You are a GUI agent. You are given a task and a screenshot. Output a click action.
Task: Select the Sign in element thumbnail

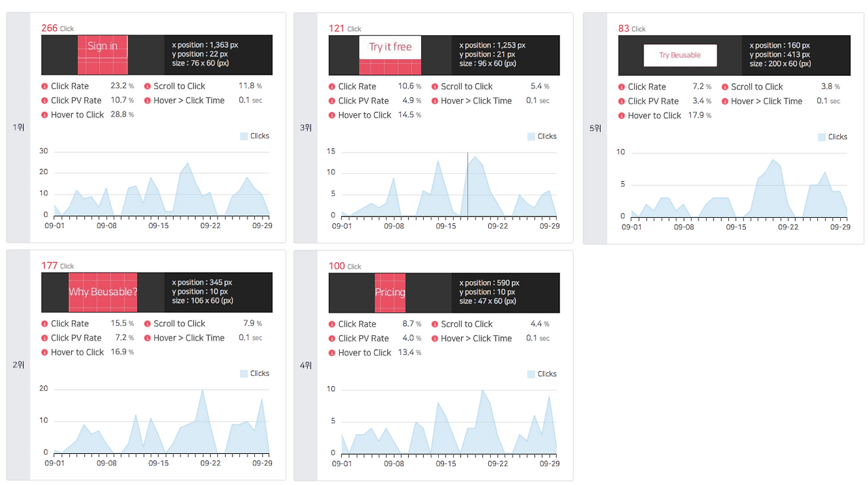pos(102,55)
